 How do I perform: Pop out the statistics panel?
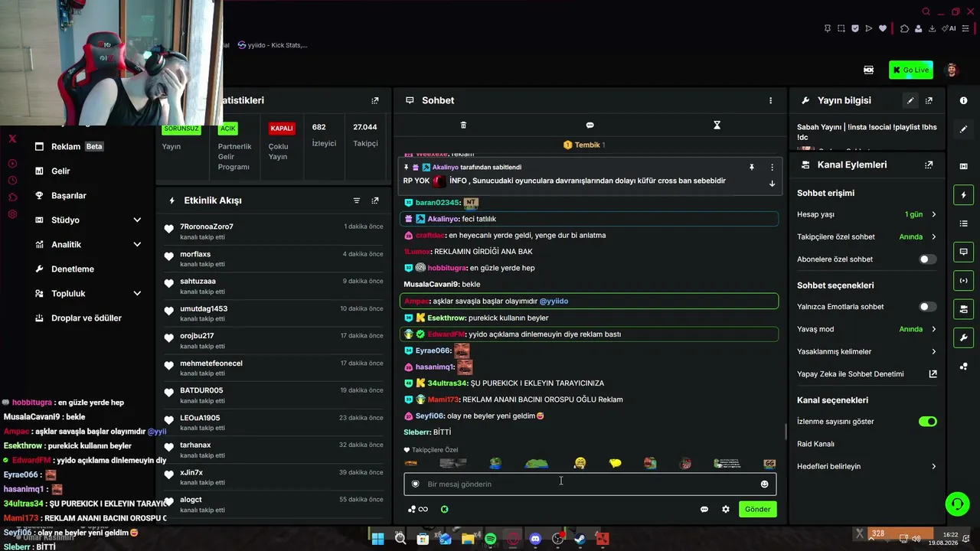[374, 100]
